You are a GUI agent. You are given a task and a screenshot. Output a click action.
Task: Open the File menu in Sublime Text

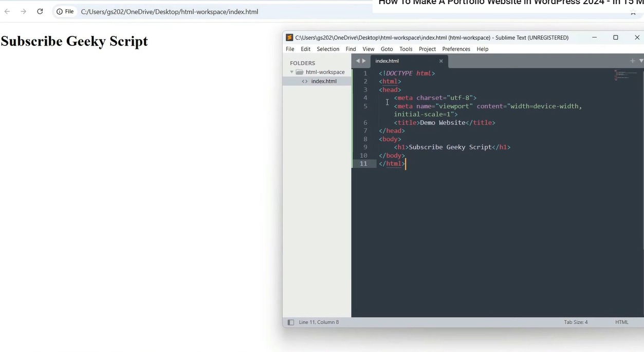point(290,49)
